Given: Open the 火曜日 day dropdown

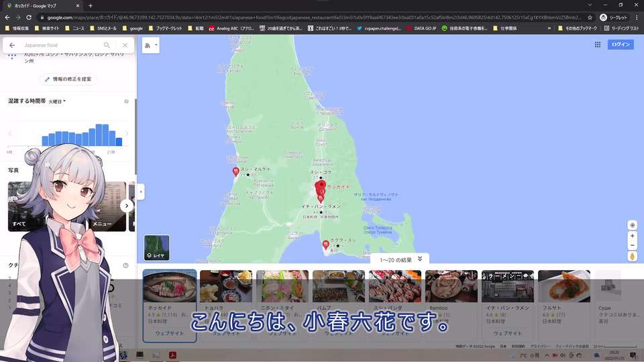Looking at the screenshot, I should [57, 101].
